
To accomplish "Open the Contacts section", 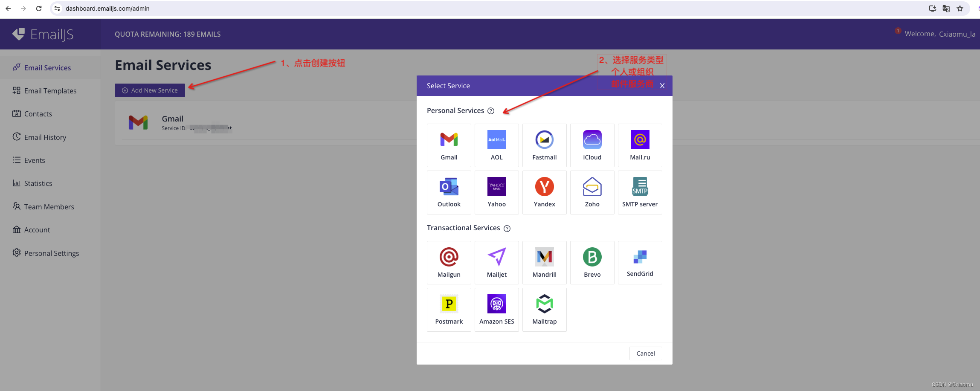I will [50, 114].
